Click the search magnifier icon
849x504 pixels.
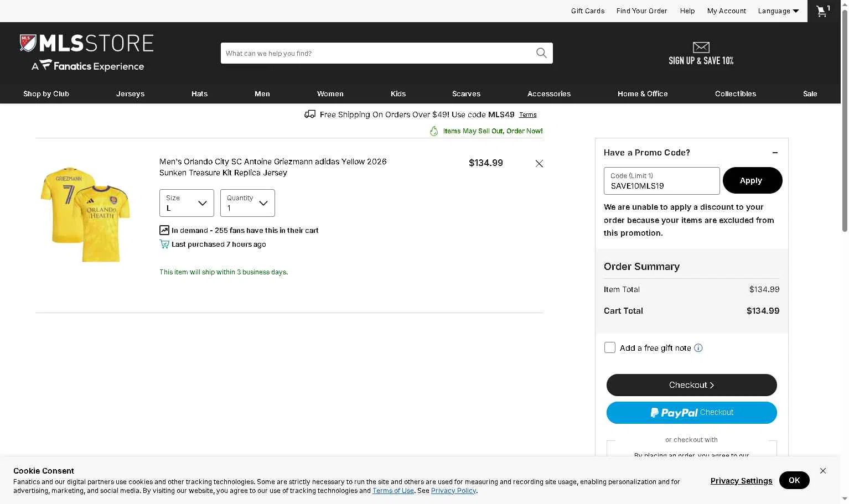pyautogui.click(x=541, y=53)
